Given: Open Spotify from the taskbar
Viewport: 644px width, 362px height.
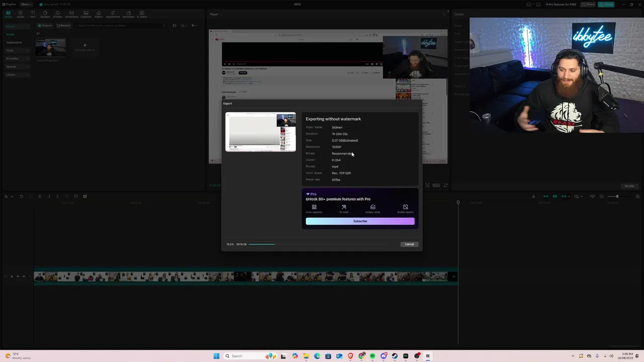Looking at the screenshot, I should point(372,356).
